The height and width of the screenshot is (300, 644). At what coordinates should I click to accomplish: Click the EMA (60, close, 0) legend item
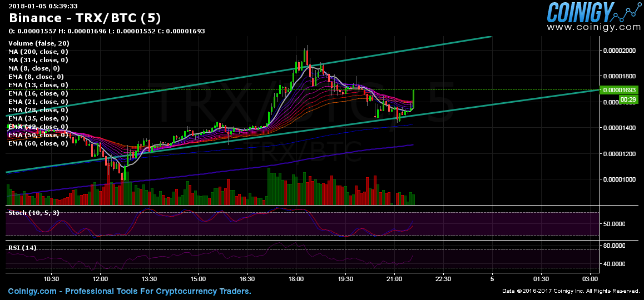click(38, 143)
